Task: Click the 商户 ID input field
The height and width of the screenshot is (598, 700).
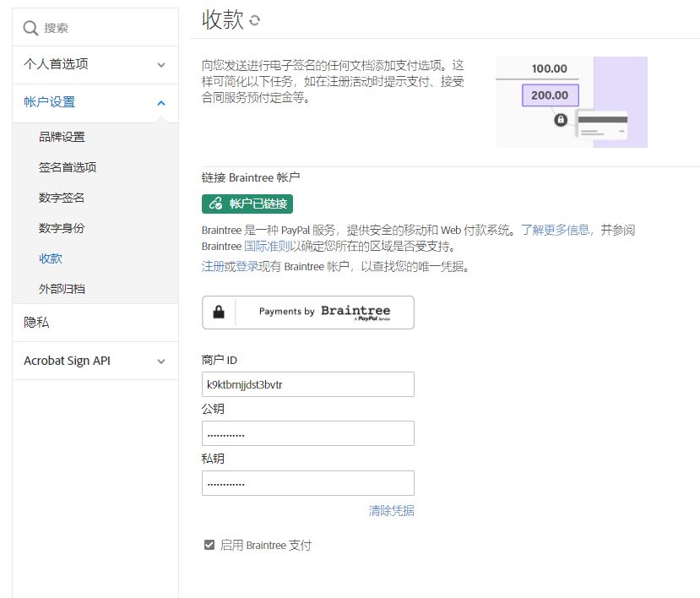Action: pos(307,384)
